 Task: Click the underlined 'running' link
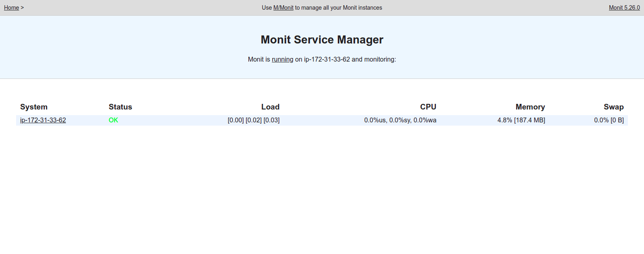[x=283, y=59]
